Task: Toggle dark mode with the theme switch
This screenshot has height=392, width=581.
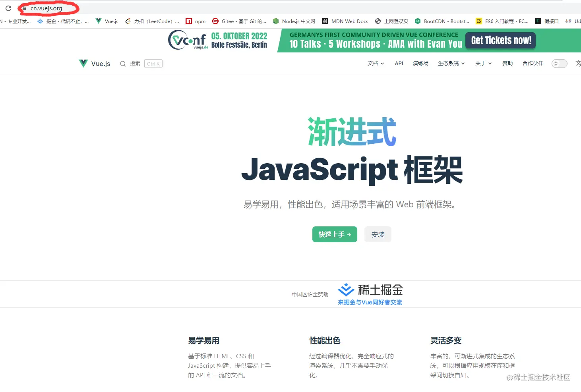Action: (559, 64)
